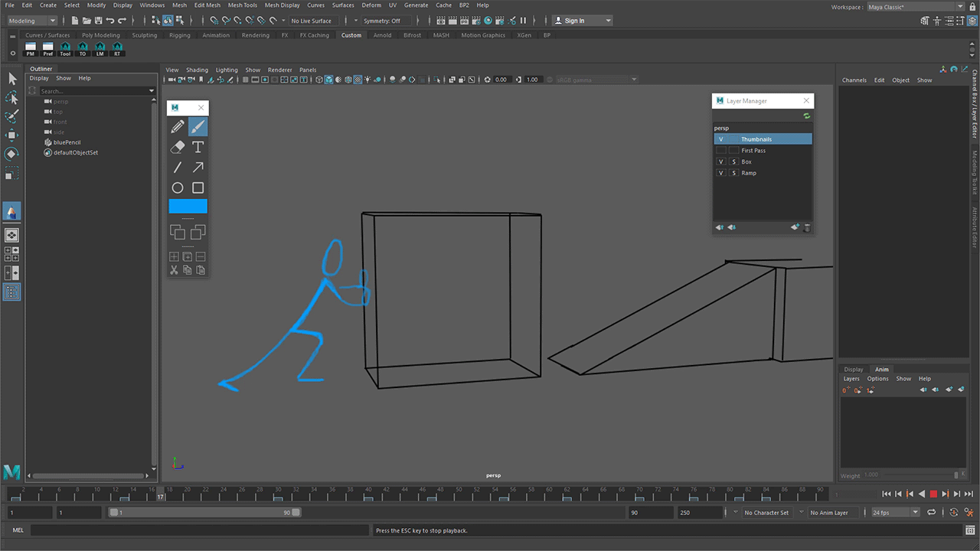Switch to the Rigging shelf tab
The width and height of the screenshot is (980, 551).
[x=179, y=35]
